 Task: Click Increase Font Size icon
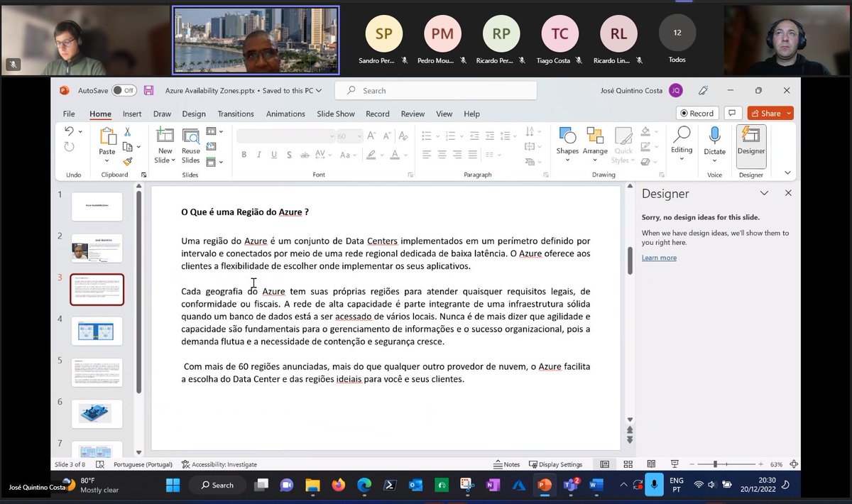371,136
